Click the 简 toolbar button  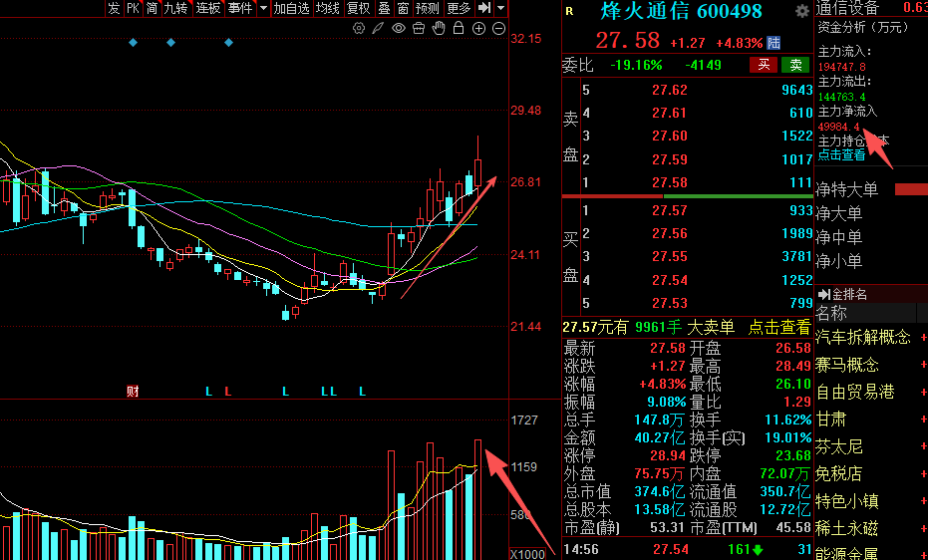[x=153, y=8]
